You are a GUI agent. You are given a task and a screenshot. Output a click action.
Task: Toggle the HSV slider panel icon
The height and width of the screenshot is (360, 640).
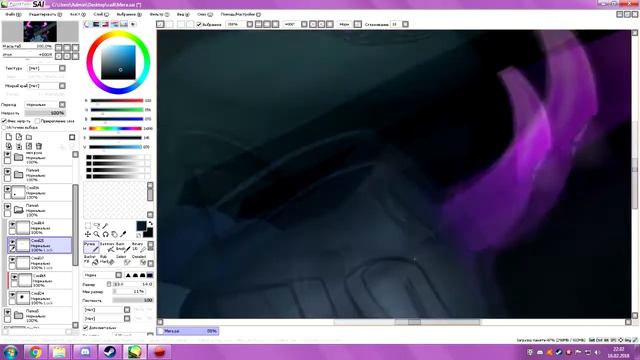click(x=105, y=24)
